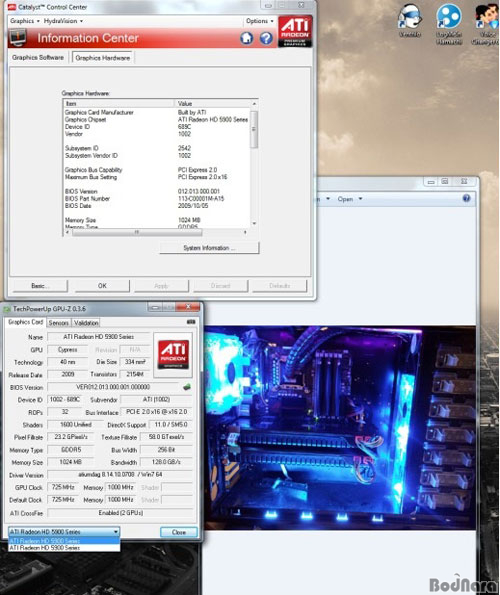The image size is (500, 595).
Task: Click the Close button in GPU-Z
Action: tap(179, 532)
